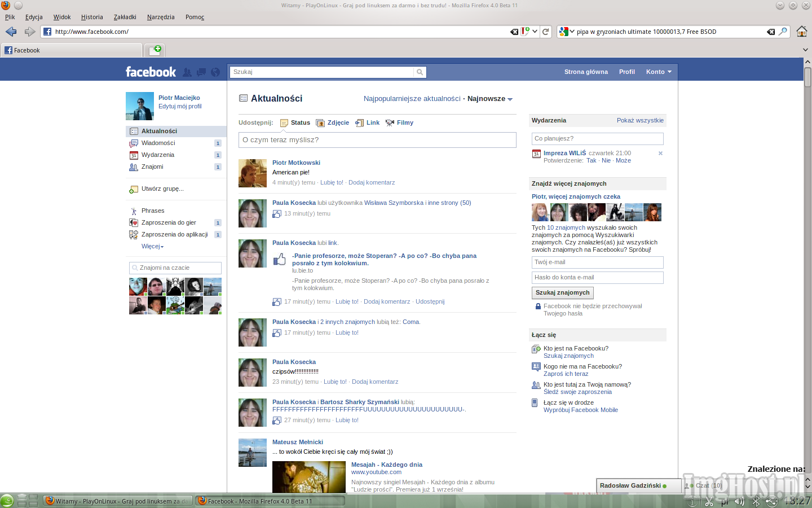Switch to PlayOnLinux window in taskbar
Viewport: 812px width, 508px height.
(118, 501)
